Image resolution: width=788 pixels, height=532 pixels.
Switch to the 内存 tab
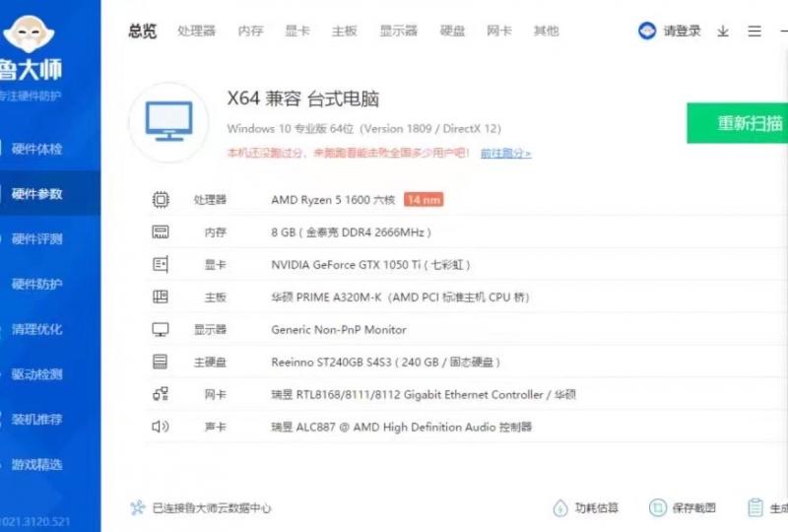point(251,32)
